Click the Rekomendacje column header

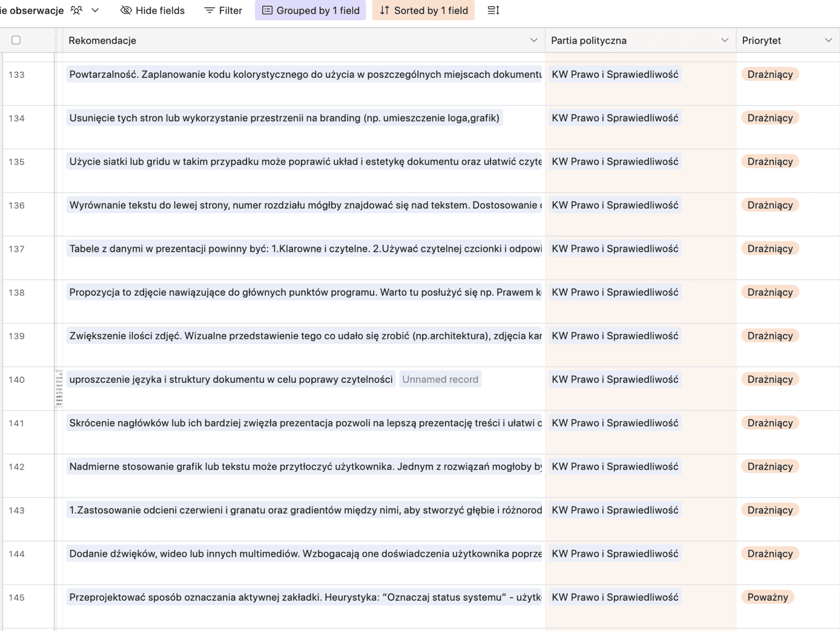[304, 40]
